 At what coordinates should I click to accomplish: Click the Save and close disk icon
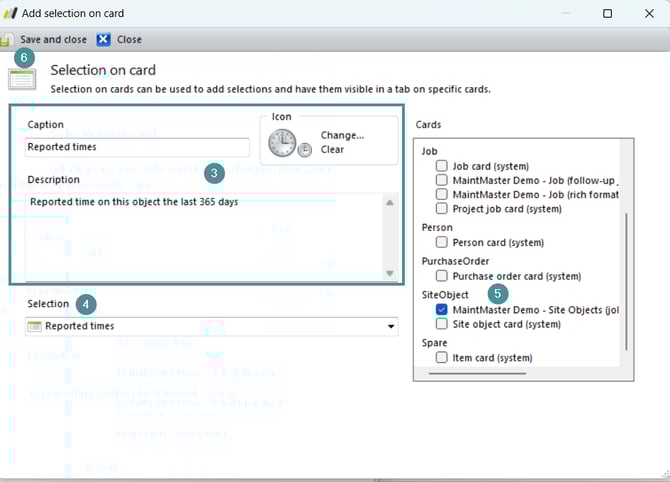click(x=7, y=40)
